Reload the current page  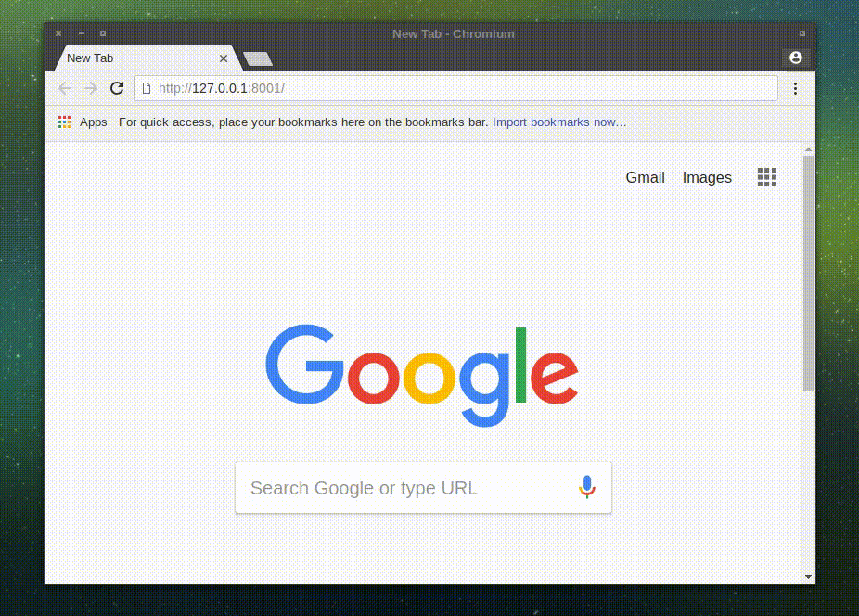point(117,88)
